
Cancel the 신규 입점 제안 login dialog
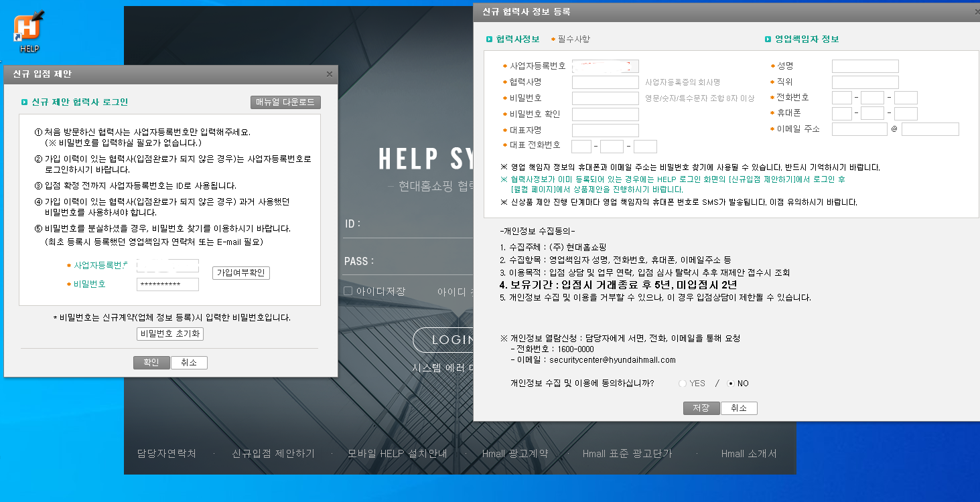pyautogui.click(x=189, y=363)
